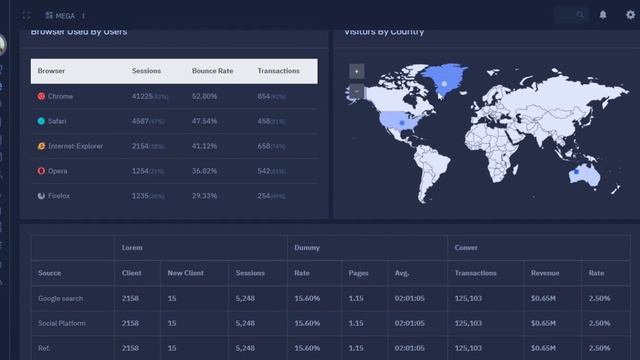
Task: Click the New Client column header
Action: coord(186,273)
